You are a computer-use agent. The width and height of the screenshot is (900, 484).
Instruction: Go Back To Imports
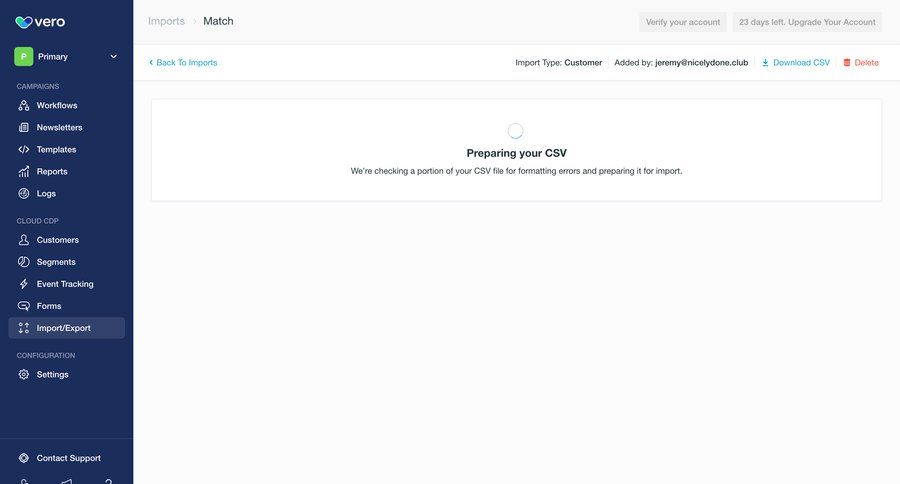tap(183, 63)
